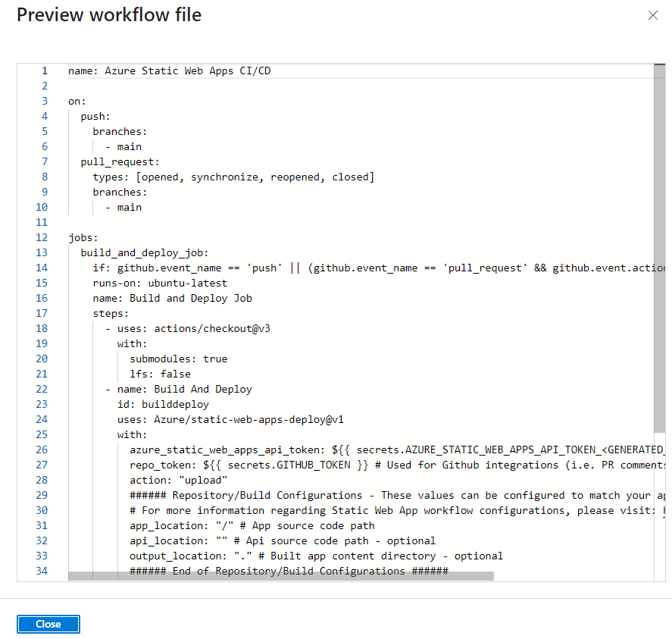The width and height of the screenshot is (672, 639).
Task: Click the Close button at bottom left
Action: point(48,624)
